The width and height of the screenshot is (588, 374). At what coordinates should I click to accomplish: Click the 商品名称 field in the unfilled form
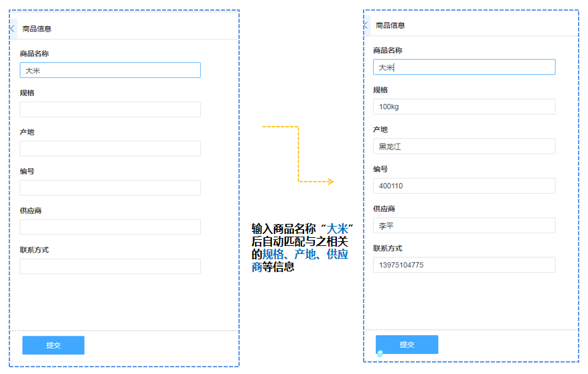point(110,70)
